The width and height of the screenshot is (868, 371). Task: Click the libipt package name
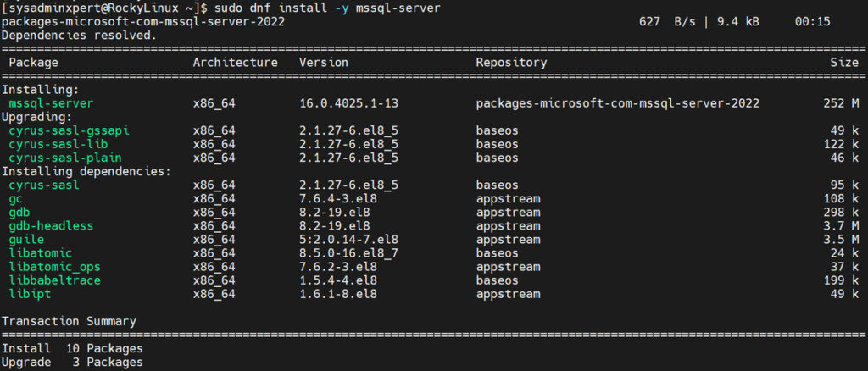click(30, 294)
